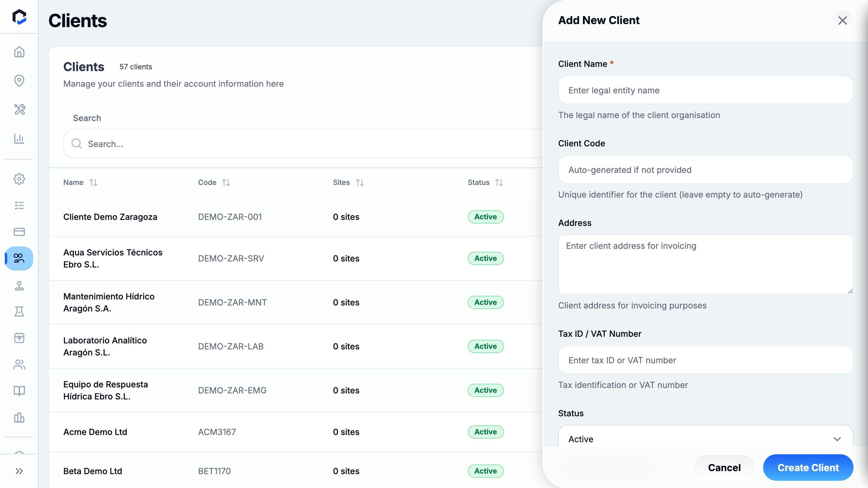Click code DEMO-ZAR-EMG

[232, 390]
